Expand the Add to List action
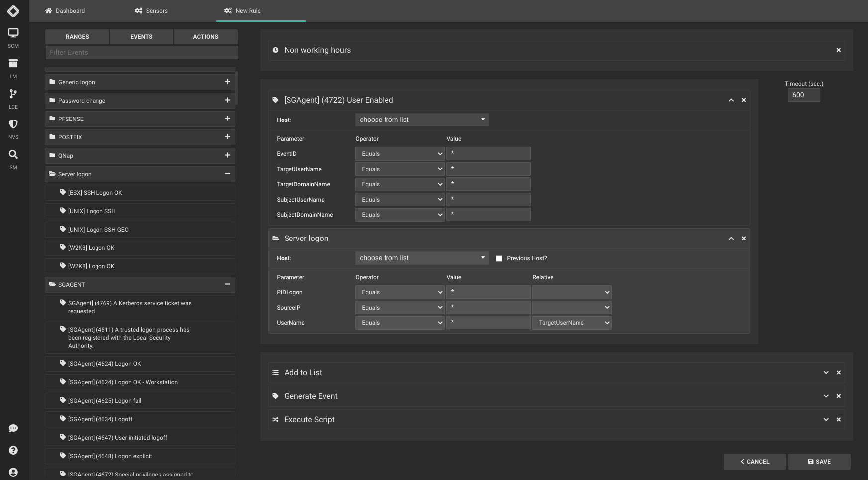868x480 pixels. 826,373
